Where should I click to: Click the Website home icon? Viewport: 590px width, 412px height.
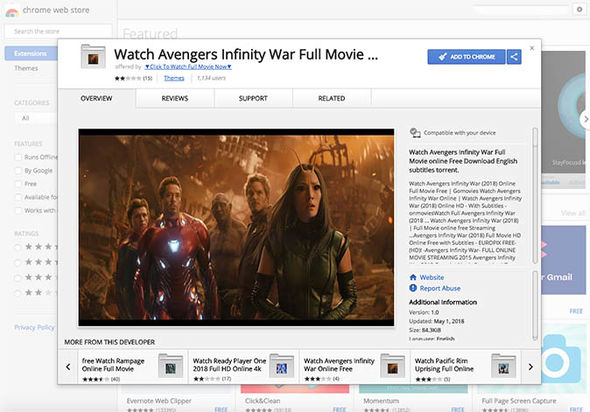point(413,277)
